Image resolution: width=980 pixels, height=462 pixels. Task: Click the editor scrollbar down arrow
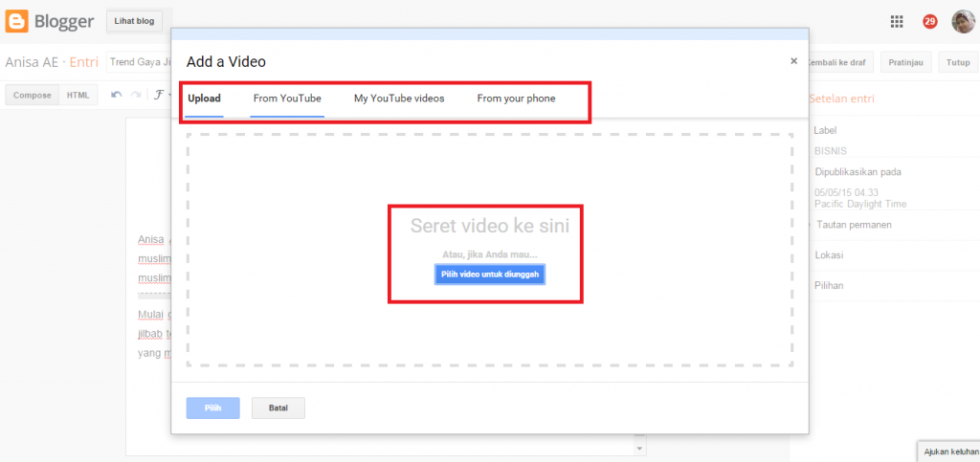[x=639, y=449]
